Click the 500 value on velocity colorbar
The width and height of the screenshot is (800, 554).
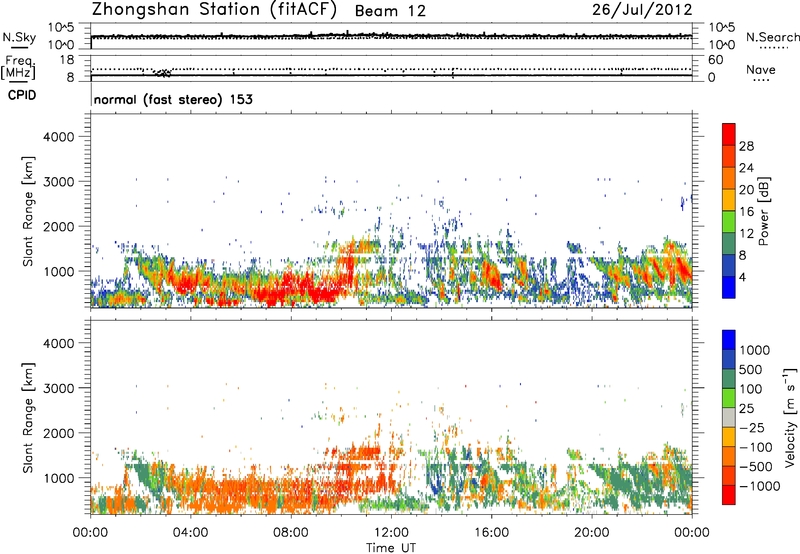[753, 369]
